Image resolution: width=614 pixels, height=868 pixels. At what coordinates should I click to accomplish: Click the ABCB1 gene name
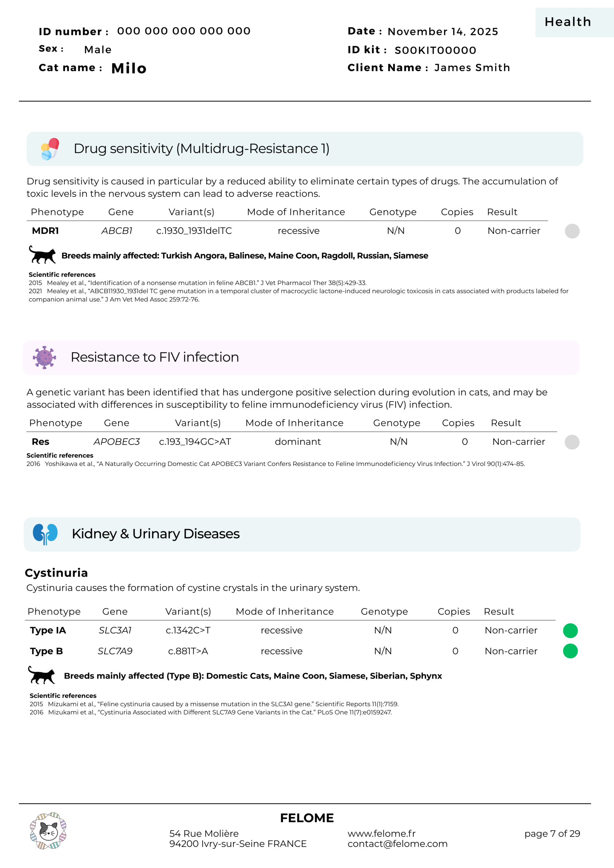pos(117,231)
